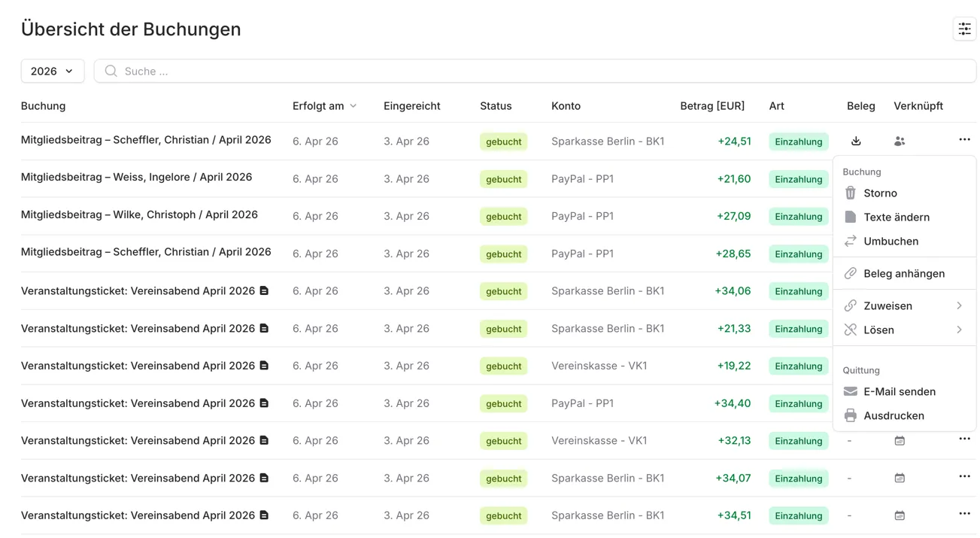The width and height of the screenshot is (980, 538).
Task: Click document icon beside +34,06 Vereinsabend booking
Action: (x=264, y=291)
